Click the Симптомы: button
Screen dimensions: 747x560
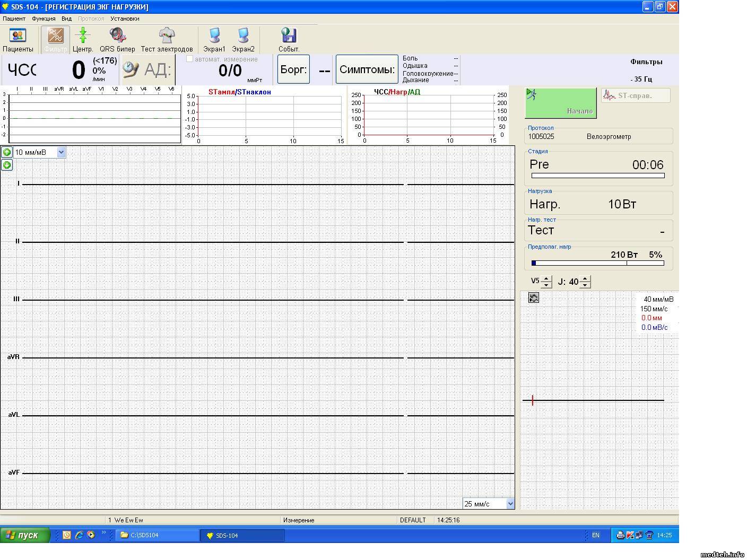[x=367, y=69]
